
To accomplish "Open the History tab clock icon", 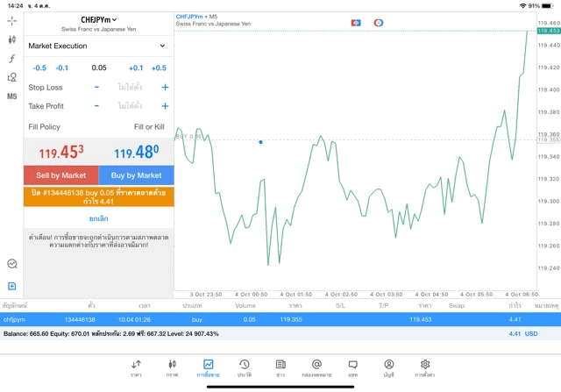I will click(244, 367).
